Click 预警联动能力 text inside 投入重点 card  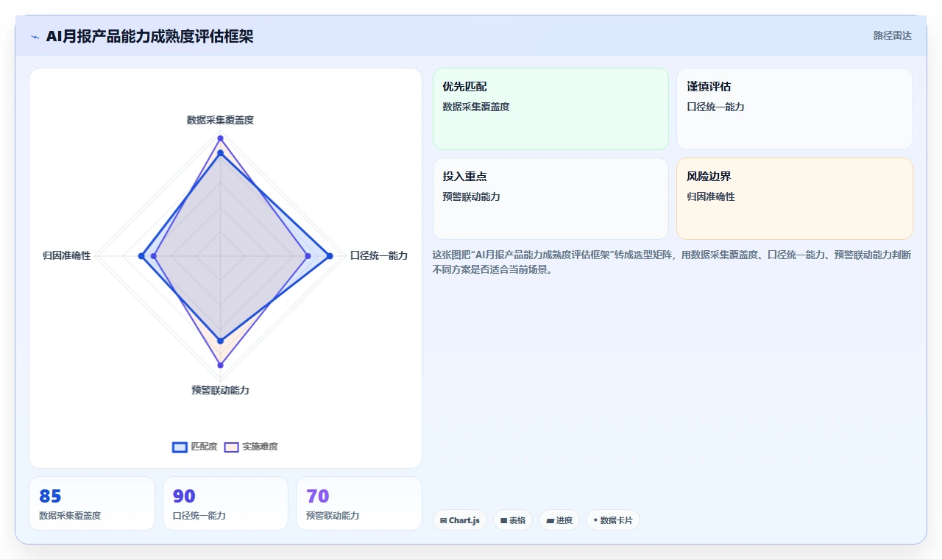471,196
